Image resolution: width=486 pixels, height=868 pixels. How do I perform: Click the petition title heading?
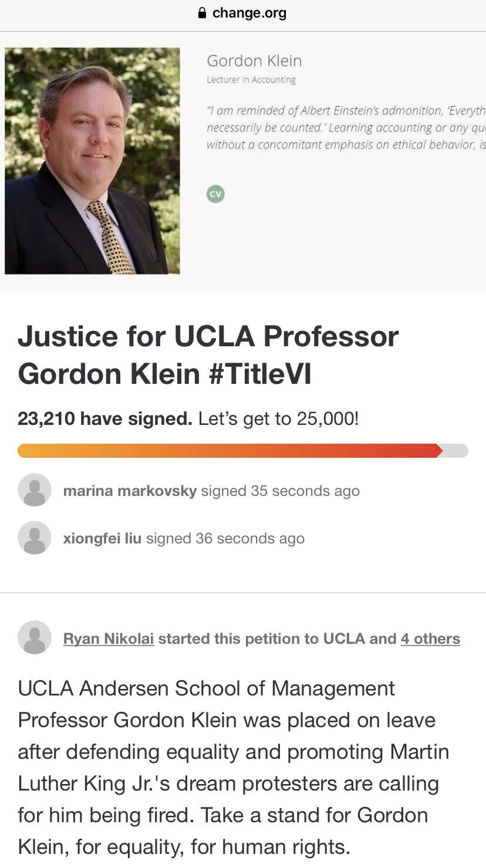tap(208, 354)
